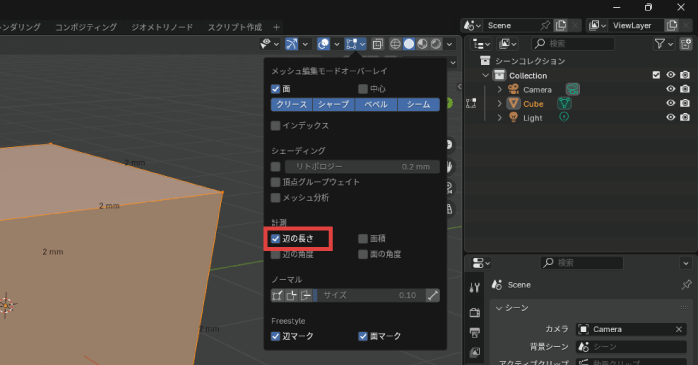698x365 pixels.
Task: Open properties options dropdown arrow
Action: coord(686,263)
